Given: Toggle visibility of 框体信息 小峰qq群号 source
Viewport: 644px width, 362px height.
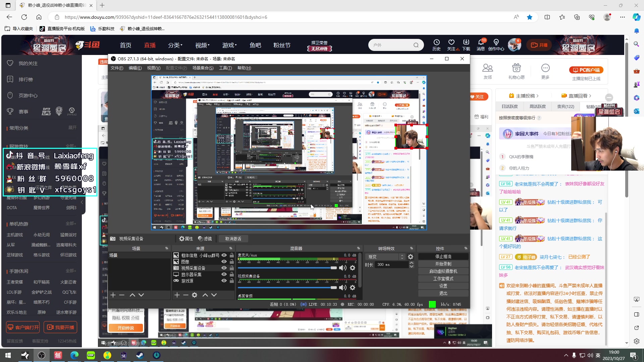Looking at the screenshot, I should [x=224, y=255].
